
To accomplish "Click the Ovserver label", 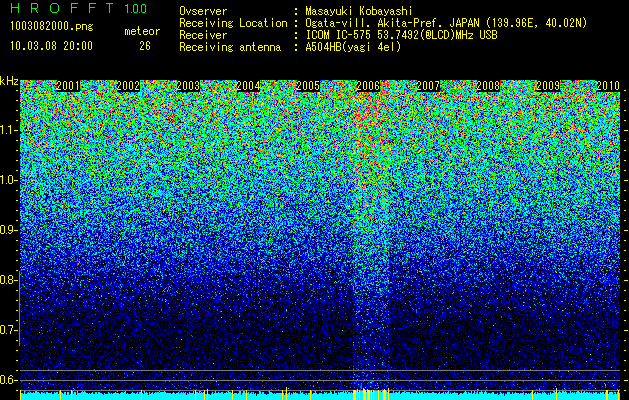I will click(x=203, y=11).
